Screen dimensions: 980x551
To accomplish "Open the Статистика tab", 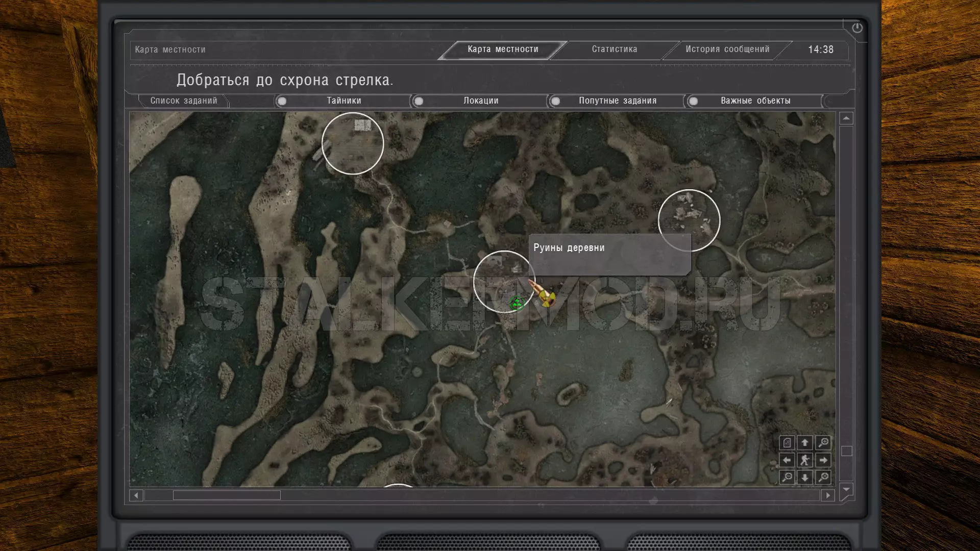I will [x=615, y=49].
